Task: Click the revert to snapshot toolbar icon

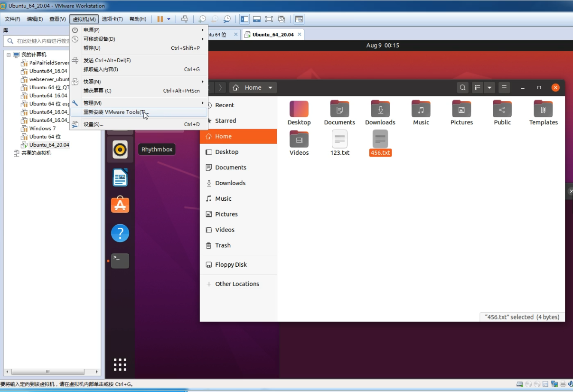Action: [215, 19]
